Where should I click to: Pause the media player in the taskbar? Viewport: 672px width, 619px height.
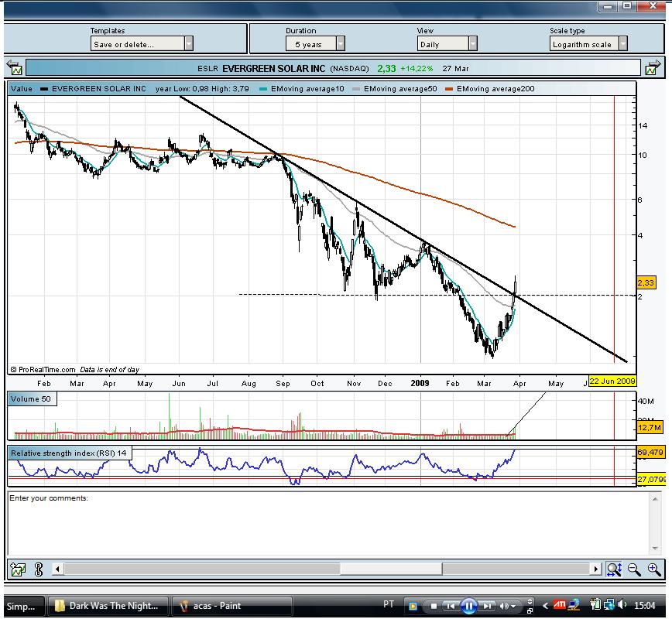[469, 606]
